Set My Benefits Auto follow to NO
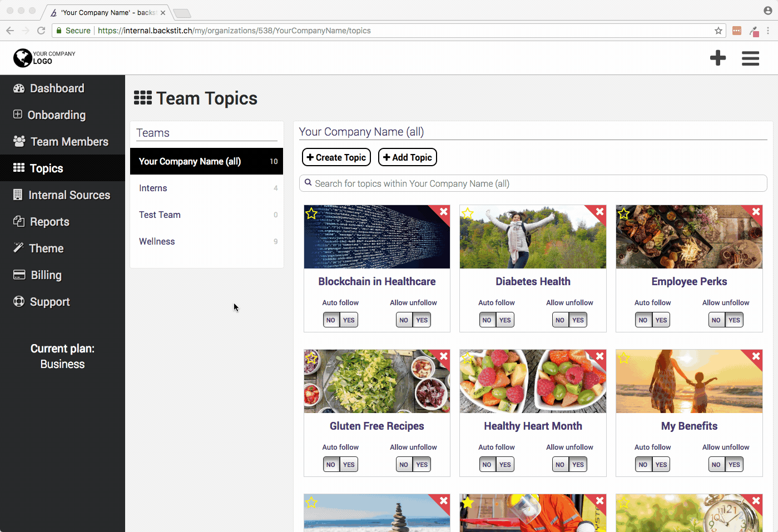This screenshot has width=778, height=532. coord(643,464)
